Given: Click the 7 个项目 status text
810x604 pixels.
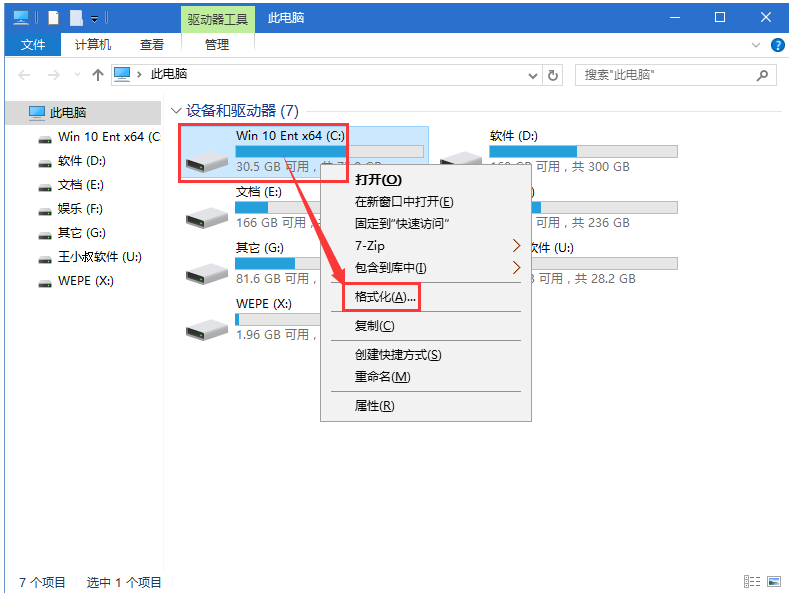Looking at the screenshot, I should 42,583.
